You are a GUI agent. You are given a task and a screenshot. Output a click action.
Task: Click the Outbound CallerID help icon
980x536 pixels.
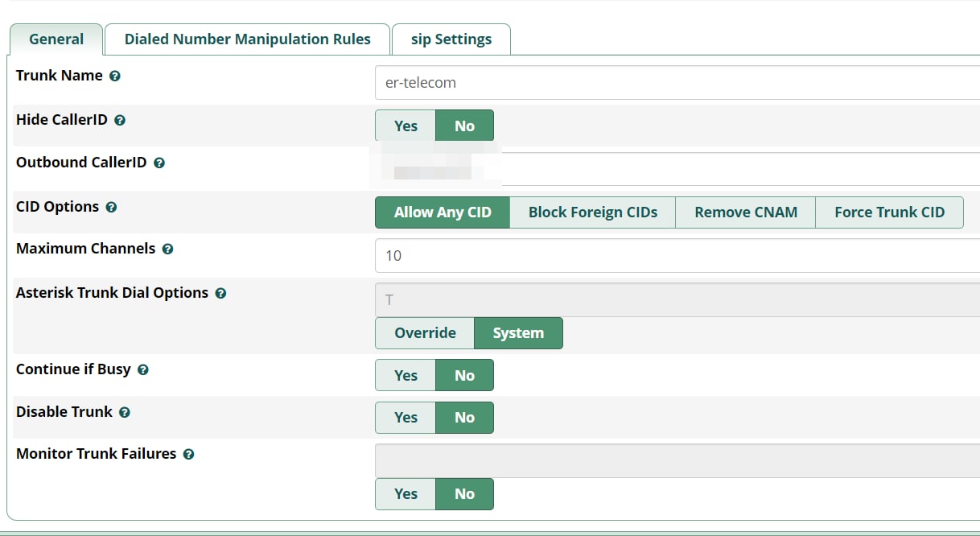pos(159,163)
